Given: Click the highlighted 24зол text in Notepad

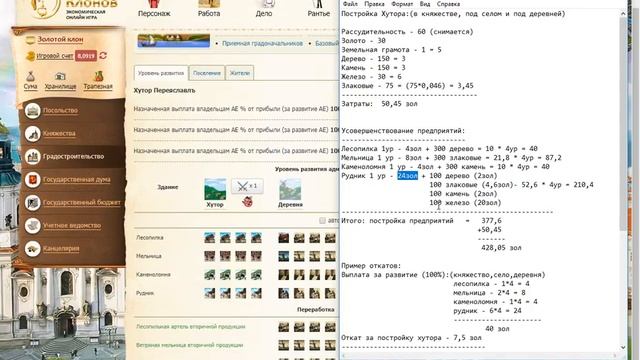Looking at the screenshot, I should click(407, 176).
